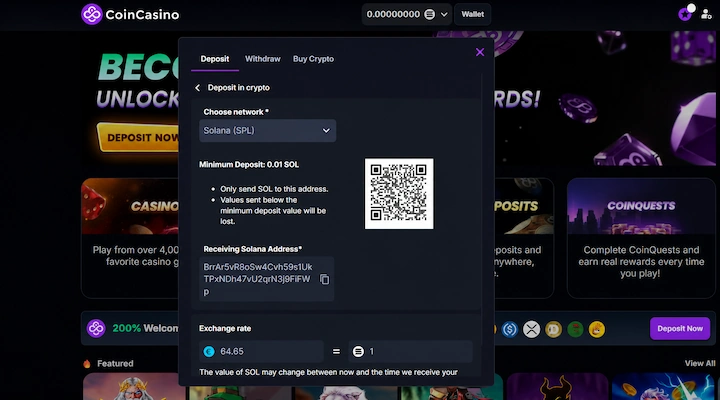
Task: Expand the Solana (SPL) network dropdown
Action: [267, 130]
